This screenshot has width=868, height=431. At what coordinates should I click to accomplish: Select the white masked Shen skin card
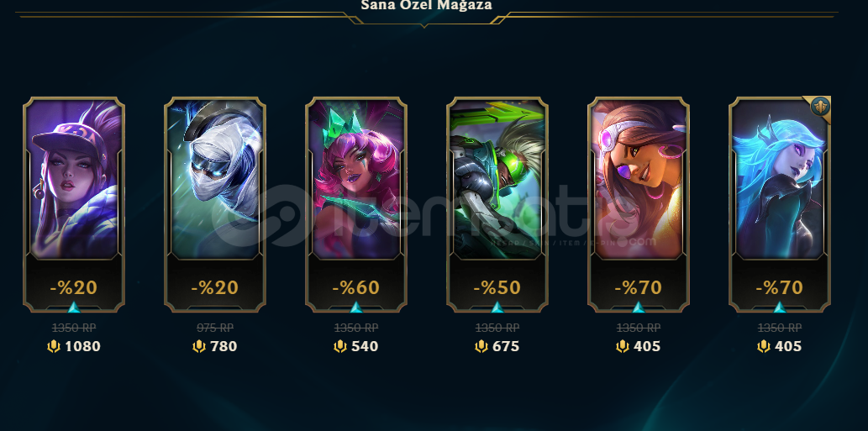click(x=215, y=204)
